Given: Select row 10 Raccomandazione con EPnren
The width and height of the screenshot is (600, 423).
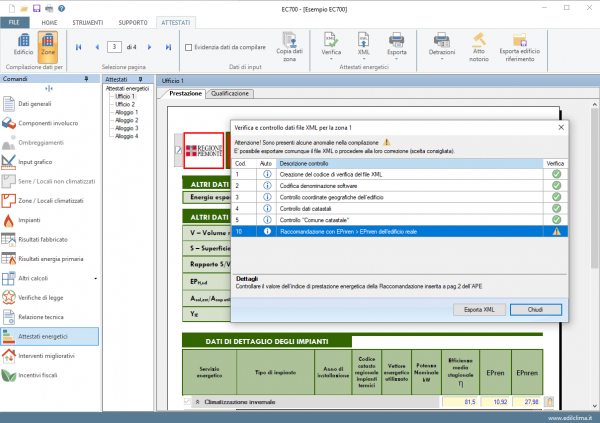Looking at the screenshot, I should pos(399,232).
